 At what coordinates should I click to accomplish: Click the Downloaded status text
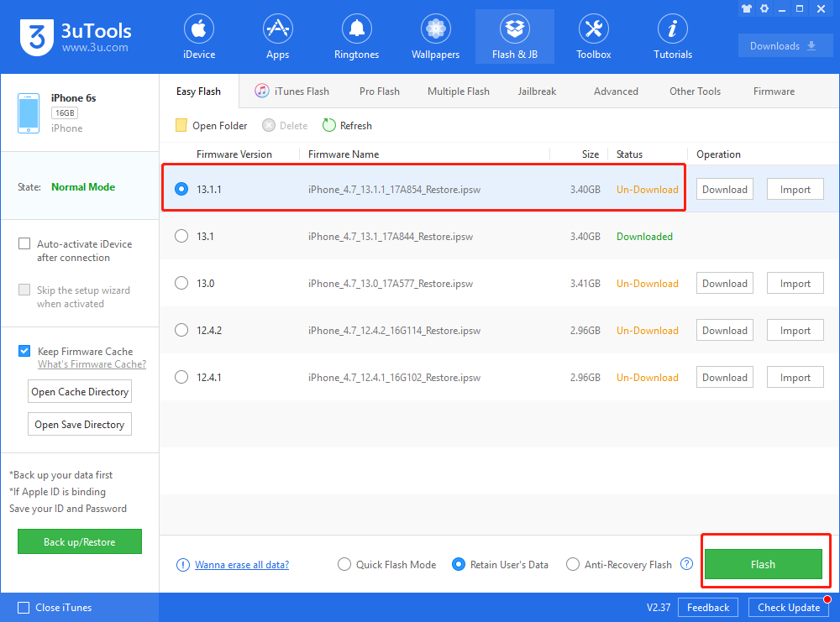[644, 237]
